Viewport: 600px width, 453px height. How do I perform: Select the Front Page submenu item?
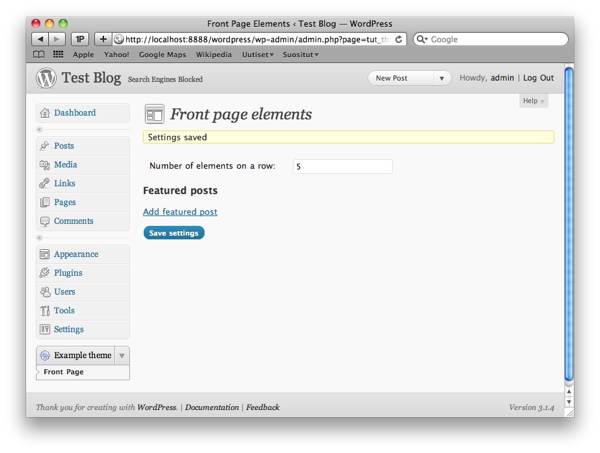[x=64, y=372]
